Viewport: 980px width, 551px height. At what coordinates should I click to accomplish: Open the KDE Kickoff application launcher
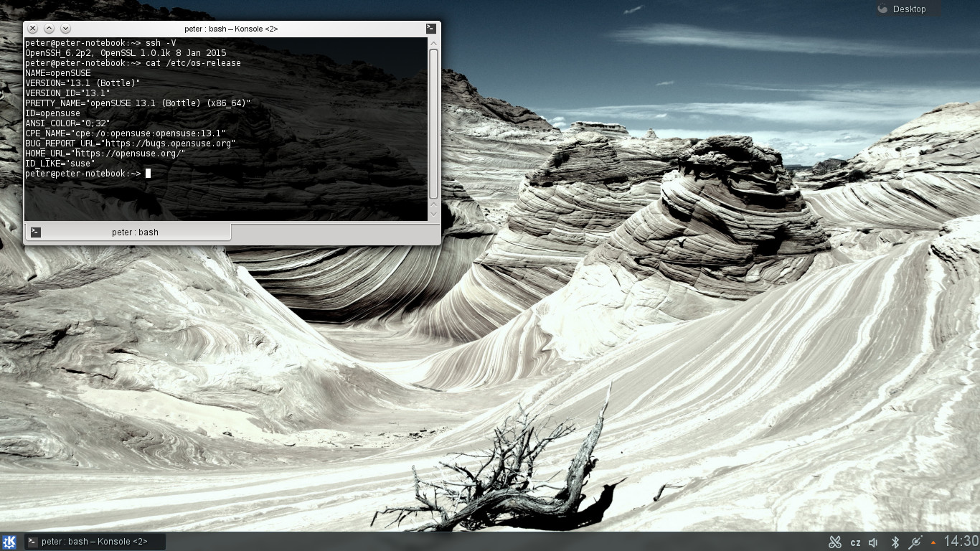click(x=10, y=542)
